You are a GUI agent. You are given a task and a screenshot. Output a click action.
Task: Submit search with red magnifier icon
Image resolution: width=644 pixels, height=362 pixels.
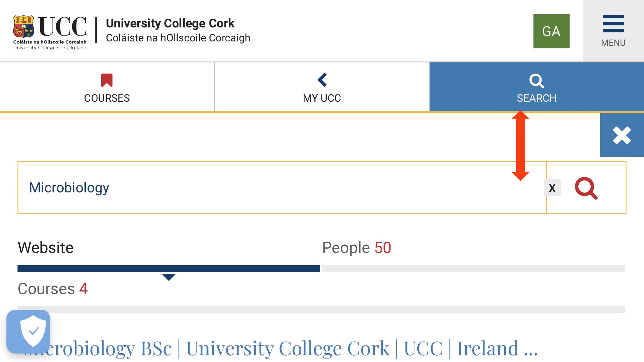pyautogui.click(x=586, y=188)
